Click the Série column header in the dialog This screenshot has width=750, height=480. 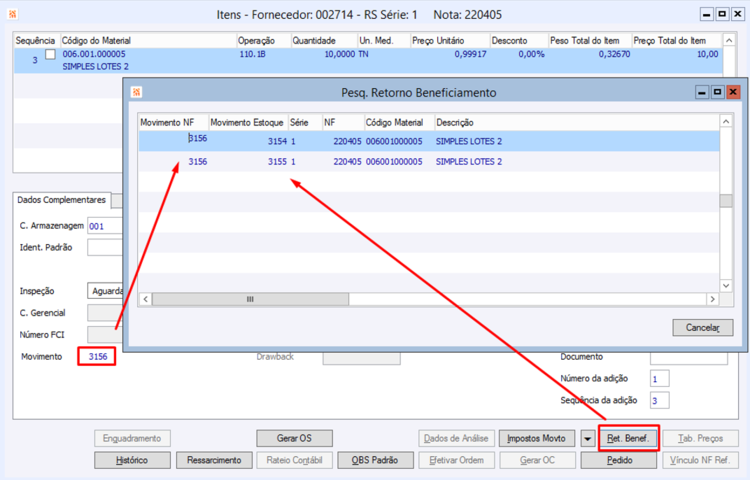[305, 122]
